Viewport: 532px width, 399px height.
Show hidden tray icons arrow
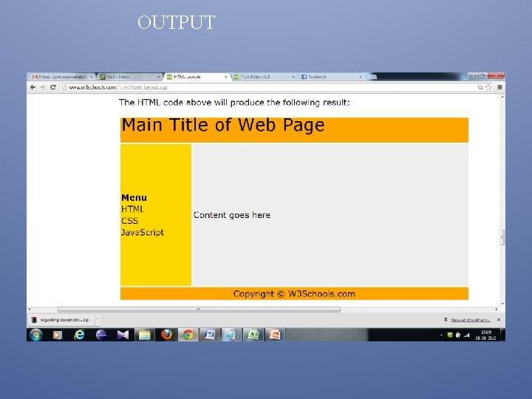point(441,335)
